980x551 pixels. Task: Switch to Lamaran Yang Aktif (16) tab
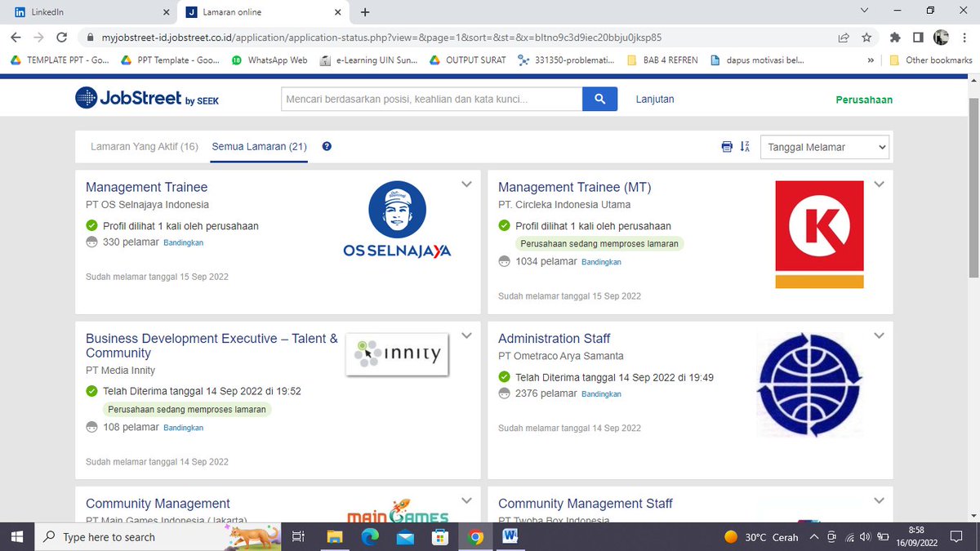point(144,147)
